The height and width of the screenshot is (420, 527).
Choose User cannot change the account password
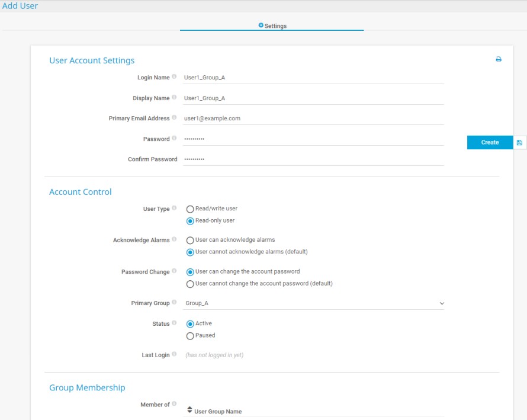point(190,284)
